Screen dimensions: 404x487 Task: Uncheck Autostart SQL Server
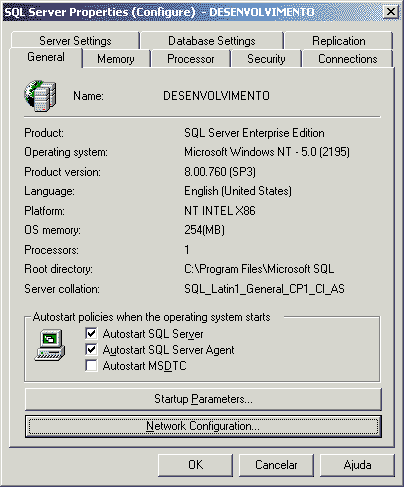click(91, 333)
